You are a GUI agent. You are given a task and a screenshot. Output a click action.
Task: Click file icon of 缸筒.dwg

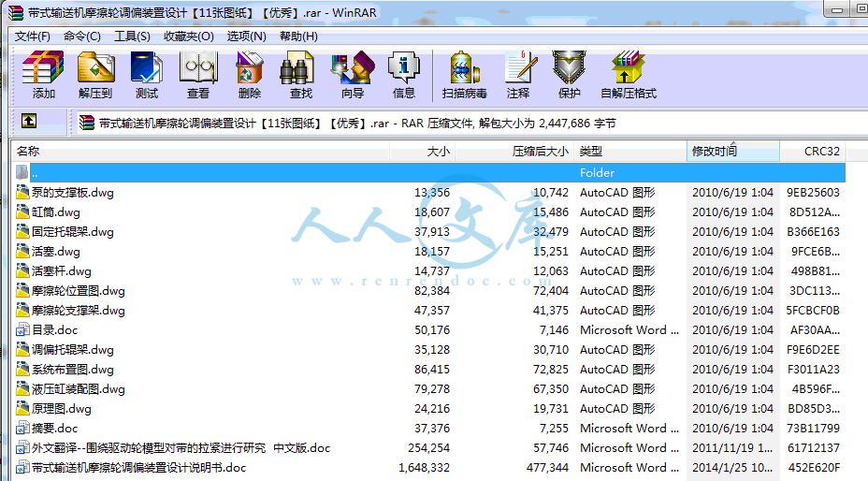point(22,212)
